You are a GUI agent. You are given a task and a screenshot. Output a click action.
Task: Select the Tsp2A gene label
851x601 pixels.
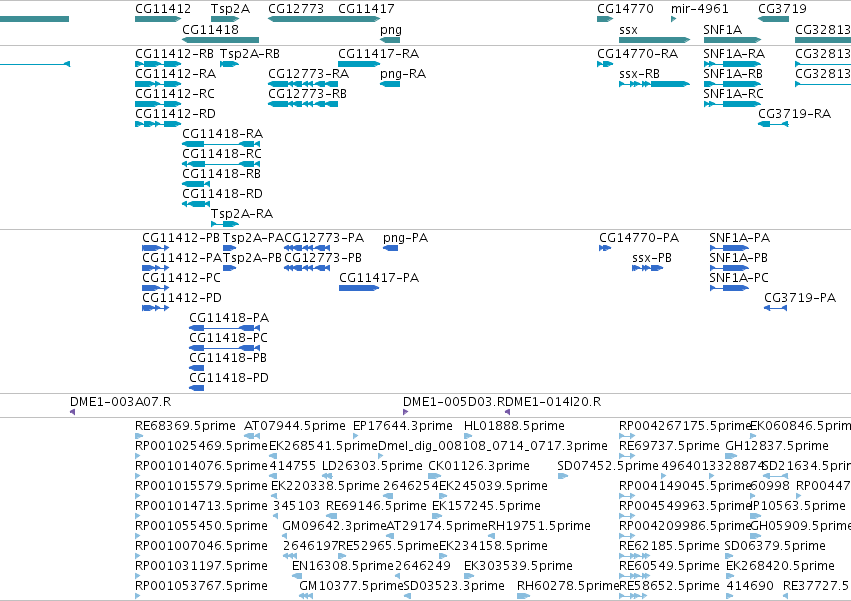(230, 9)
